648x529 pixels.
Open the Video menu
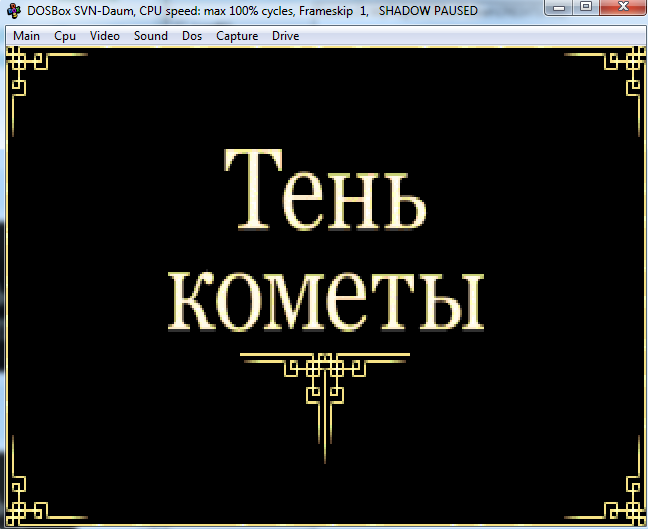pos(105,36)
